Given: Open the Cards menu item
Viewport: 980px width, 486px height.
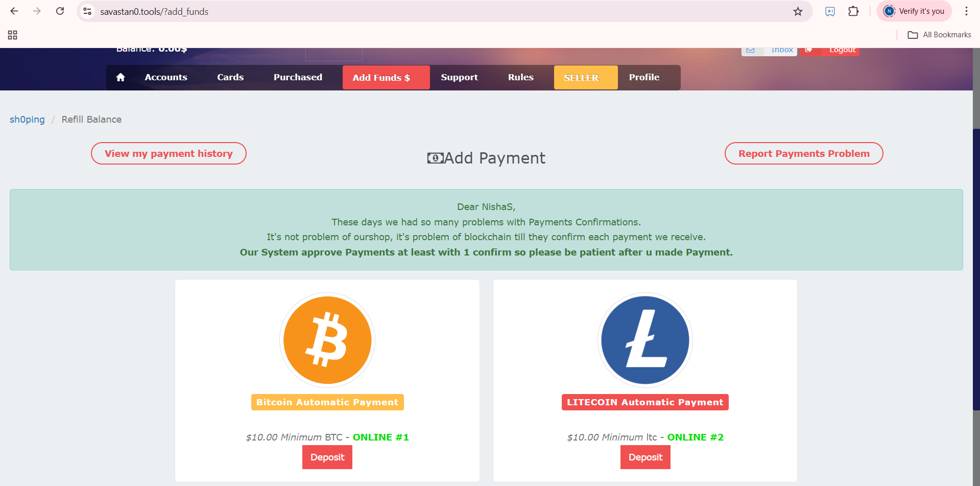Looking at the screenshot, I should pyautogui.click(x=230, y=77).
